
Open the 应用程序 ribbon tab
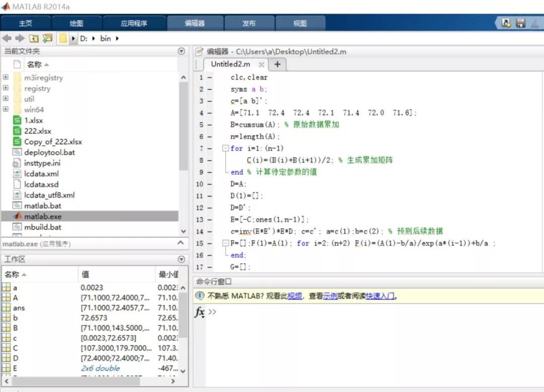(x=134, y=23)
